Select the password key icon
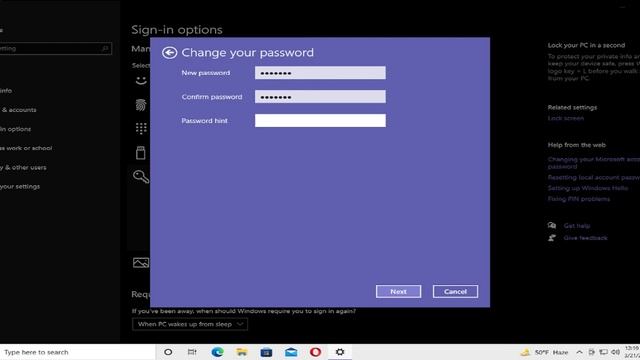 point(141,176)
